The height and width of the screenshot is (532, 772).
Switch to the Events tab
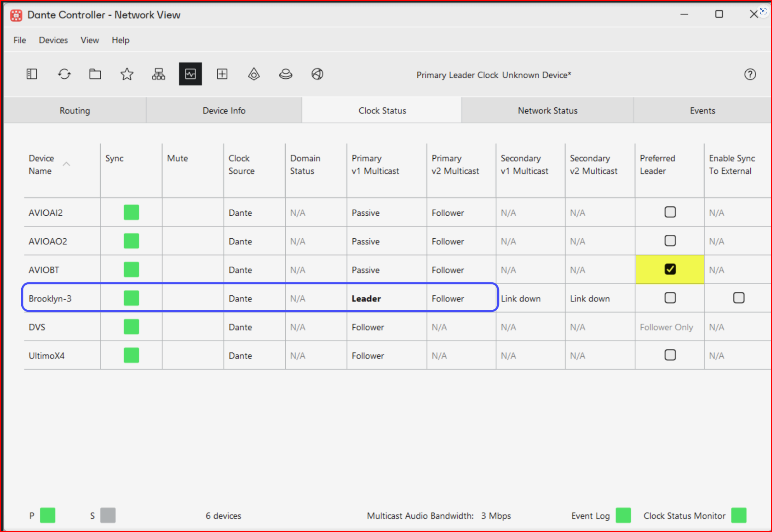click(702, 110)
